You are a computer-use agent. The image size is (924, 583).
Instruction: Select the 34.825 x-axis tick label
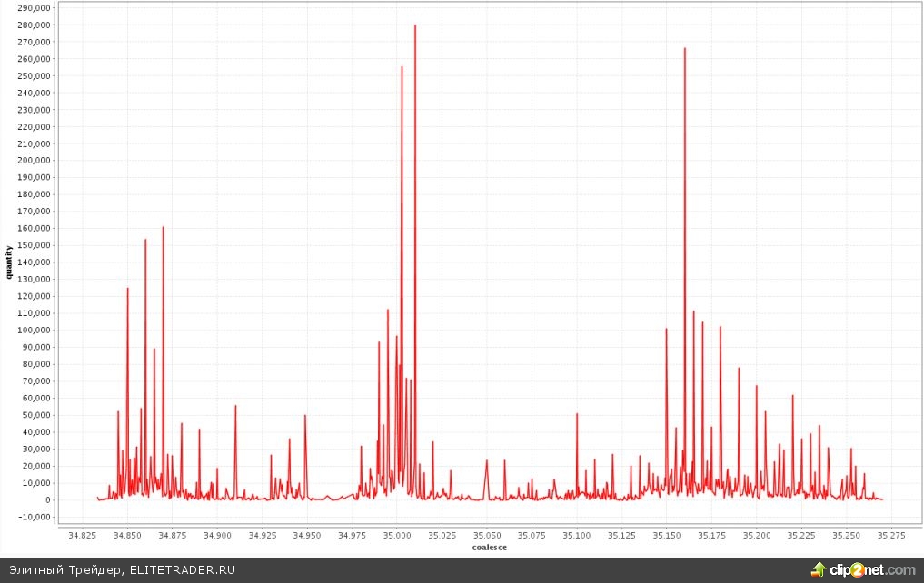point(83,536)
